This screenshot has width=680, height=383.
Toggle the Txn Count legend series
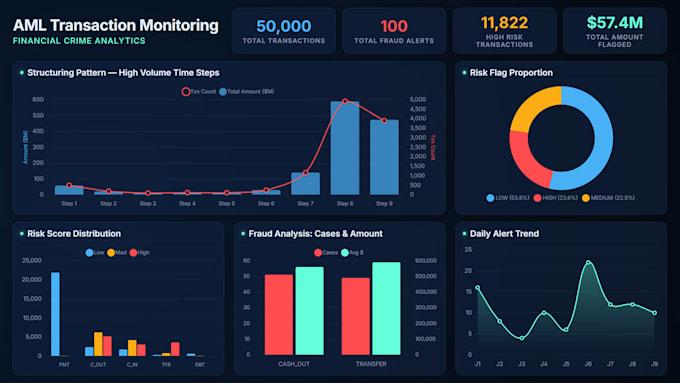point(199,92)
